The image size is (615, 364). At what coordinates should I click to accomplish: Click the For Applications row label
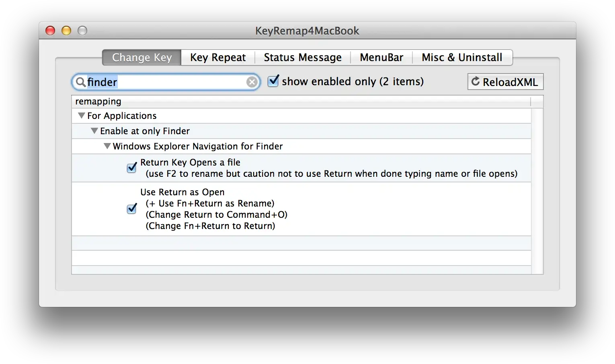click(122, 116)
